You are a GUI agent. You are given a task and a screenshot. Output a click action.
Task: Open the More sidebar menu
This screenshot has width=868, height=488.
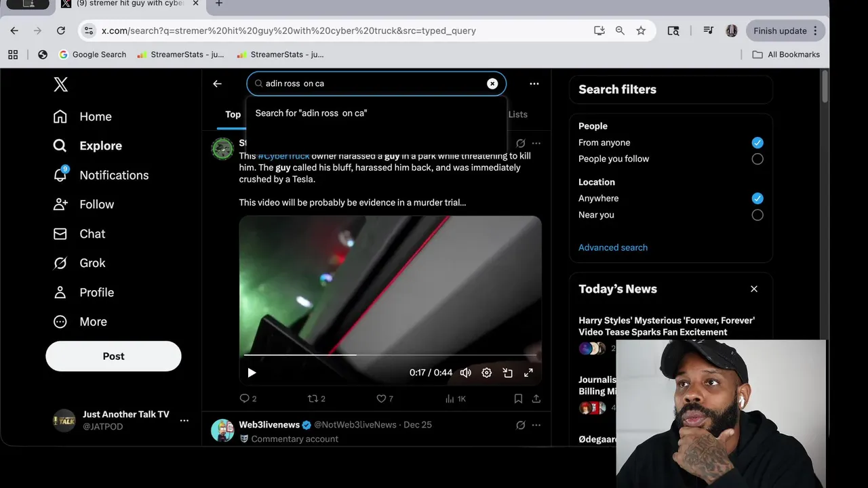pos(80,322)
